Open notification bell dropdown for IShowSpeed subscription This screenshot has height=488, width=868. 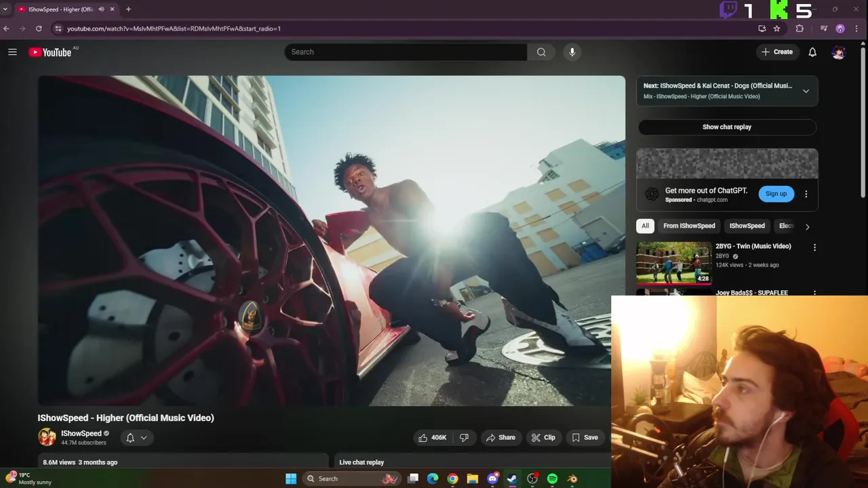pos(136,438)
